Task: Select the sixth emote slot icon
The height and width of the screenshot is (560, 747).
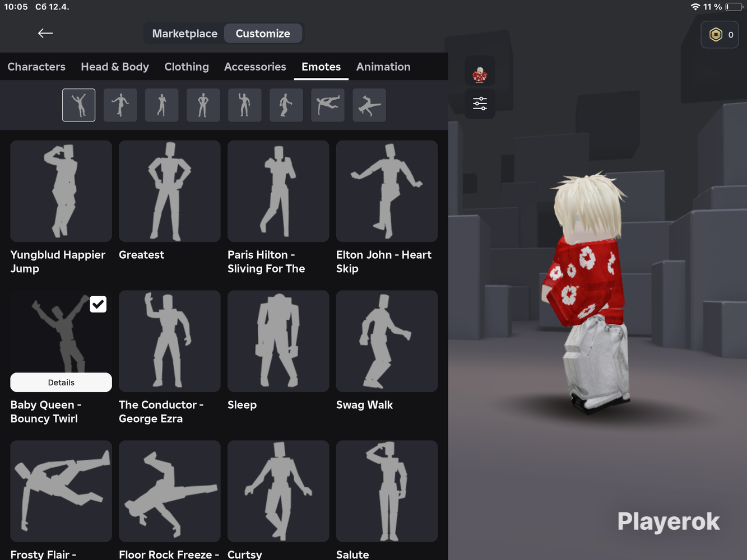Action: coord(286,105)
